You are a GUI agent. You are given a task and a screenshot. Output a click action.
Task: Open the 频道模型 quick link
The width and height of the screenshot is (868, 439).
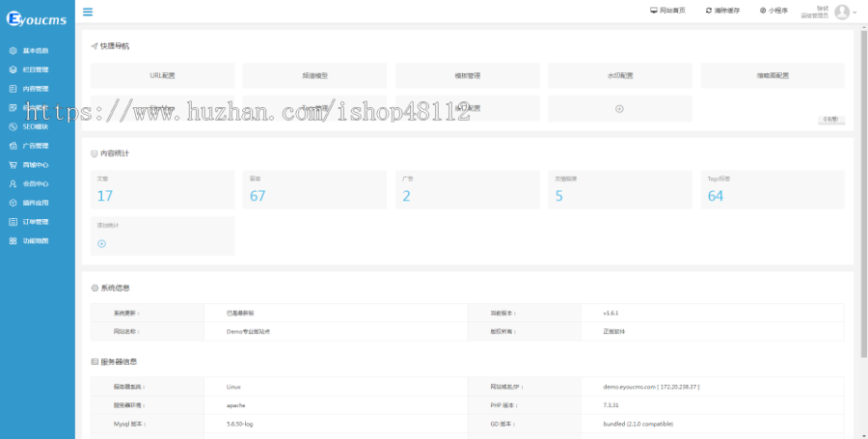(314, 75)
